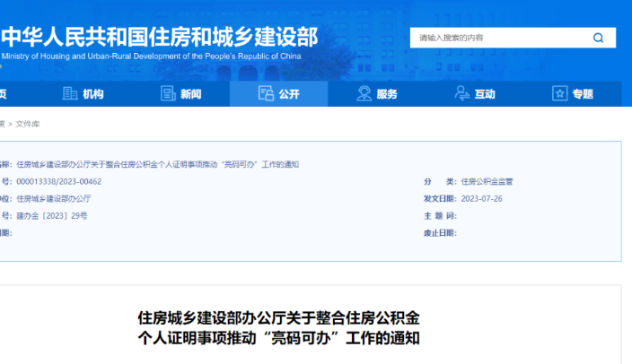The height and width of the screenshot is (364, 632).
Task: Open the 互动 navigation menu
Action: (x=474, y=94)
